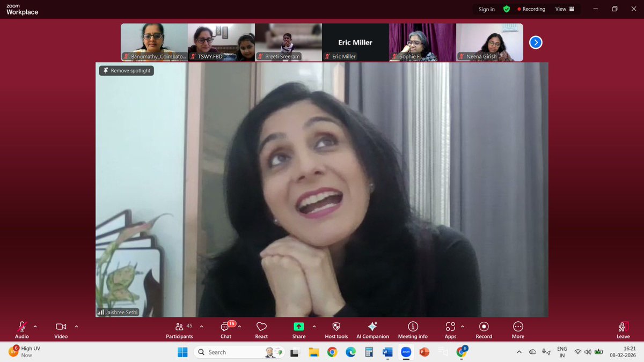Open the More options ellipsis
This screenshot has height=362, width=644.
tap(518, 327)
